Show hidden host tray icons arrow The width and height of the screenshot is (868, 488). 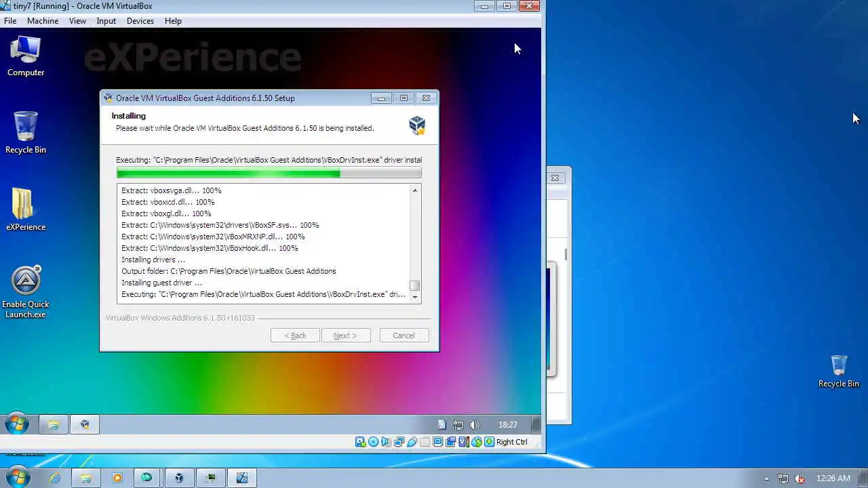(x=766, y=479)
